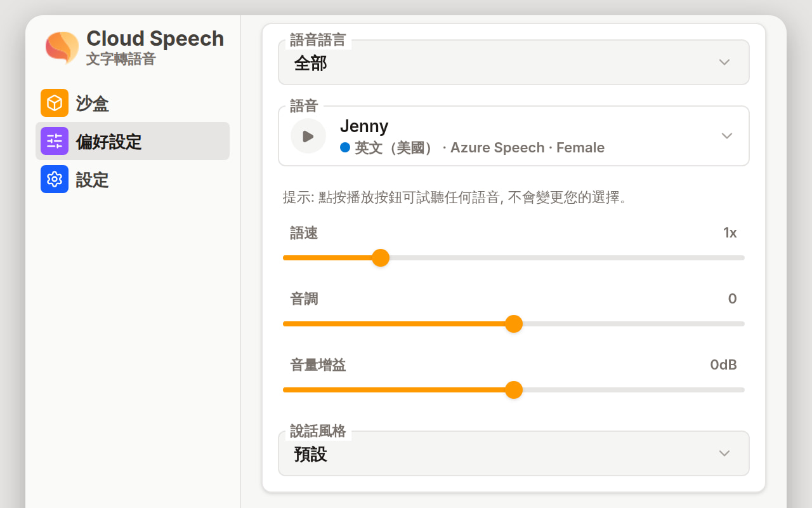Go to 設定 in the sidebar

pyautogui.click(x=133, y=179)
